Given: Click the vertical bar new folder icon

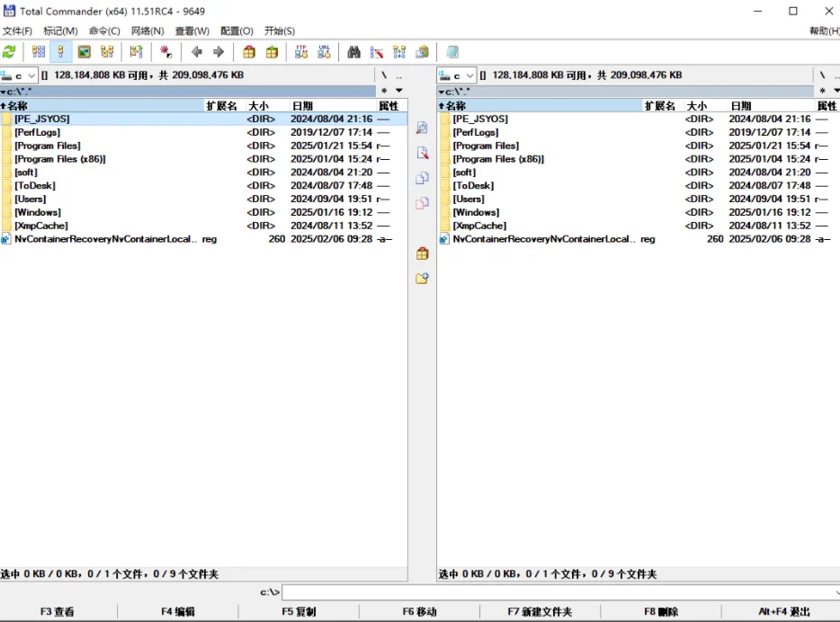Looking at the screenshot, I should click(x=422, y=279).
